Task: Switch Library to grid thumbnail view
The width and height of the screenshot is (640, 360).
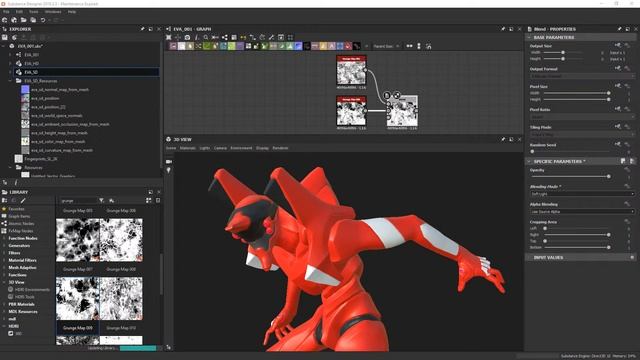Action: click(x=149, y=200)
